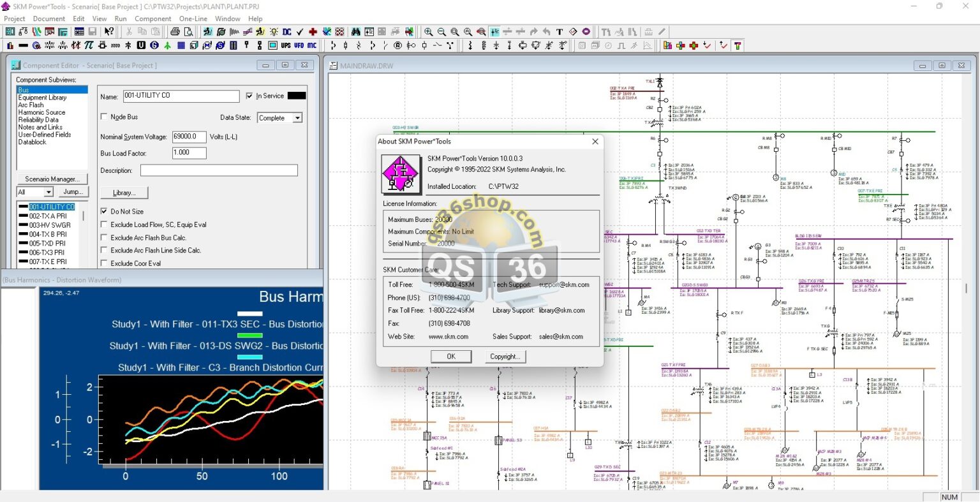Screen dimensions: 980x502
Task: Open the Data State dropdown
Action: (297, 118)
